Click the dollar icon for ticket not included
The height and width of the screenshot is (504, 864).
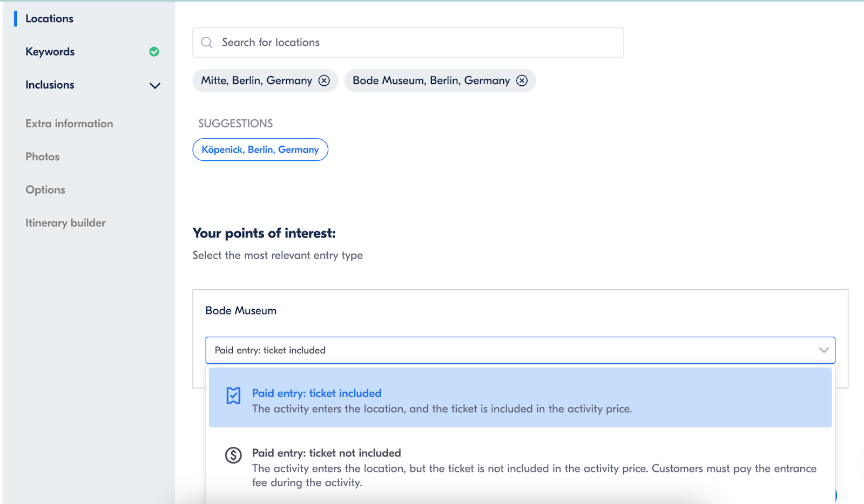(x=233, y=455)
